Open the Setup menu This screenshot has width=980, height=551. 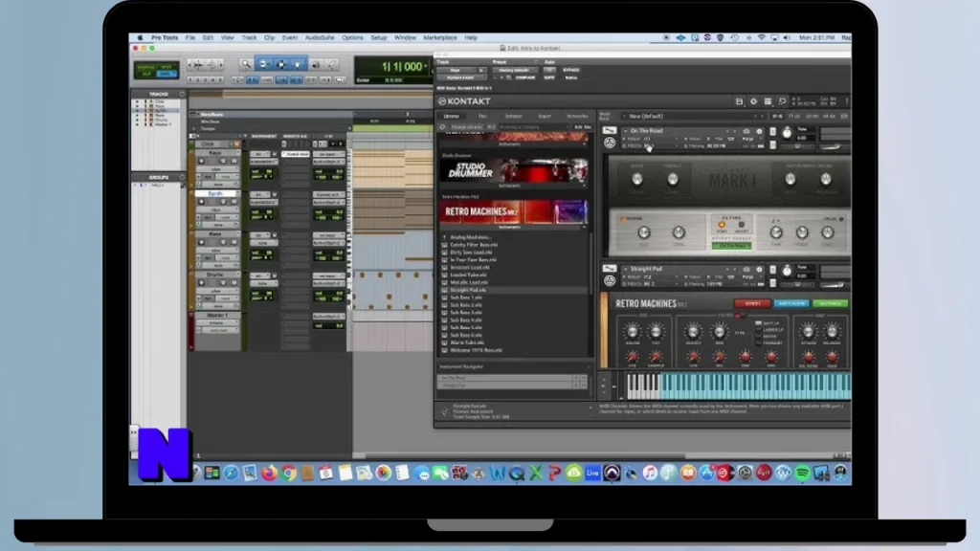tap(379, 38)
